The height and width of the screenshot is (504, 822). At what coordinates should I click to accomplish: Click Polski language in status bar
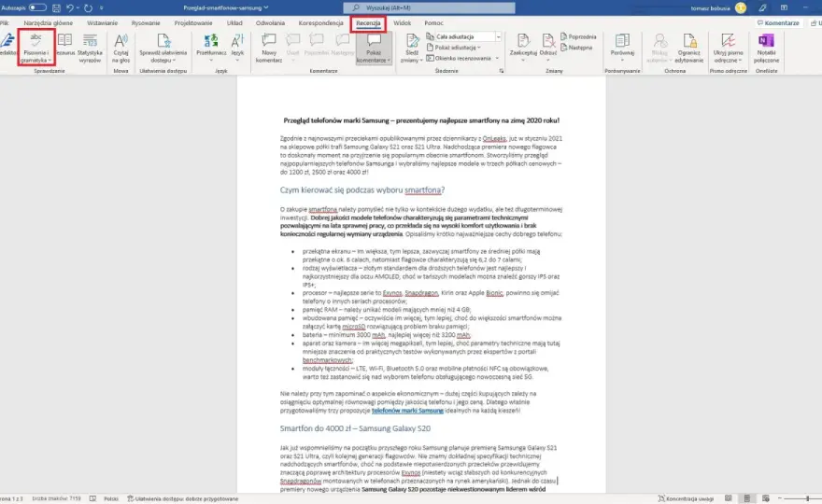[111, 498]
